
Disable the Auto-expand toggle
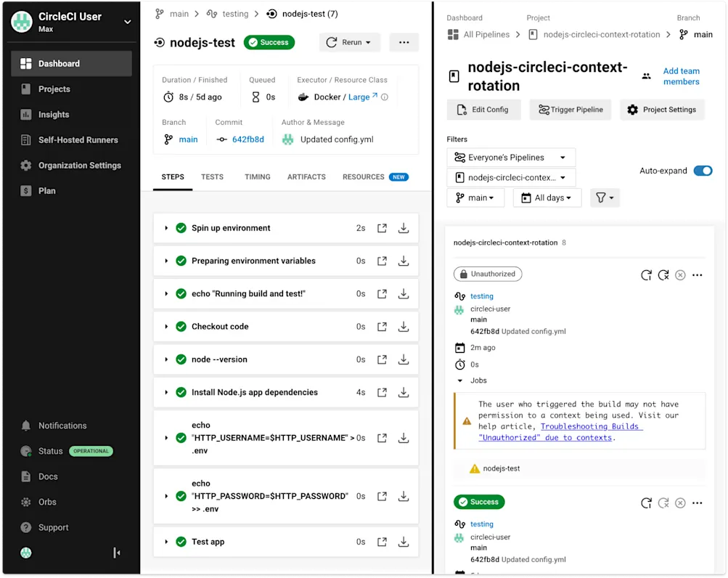click(x=702, y=171)
